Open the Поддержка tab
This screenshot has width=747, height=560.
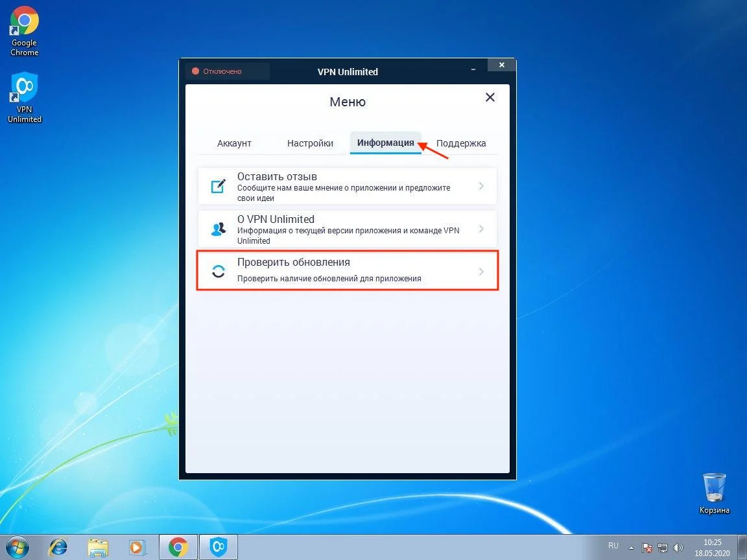(461, 143)
